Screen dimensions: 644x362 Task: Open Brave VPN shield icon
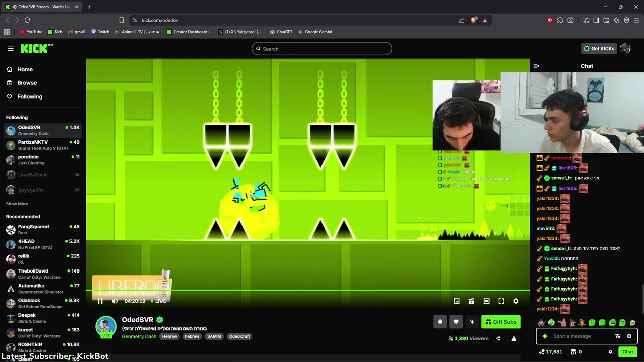[626, 20]
